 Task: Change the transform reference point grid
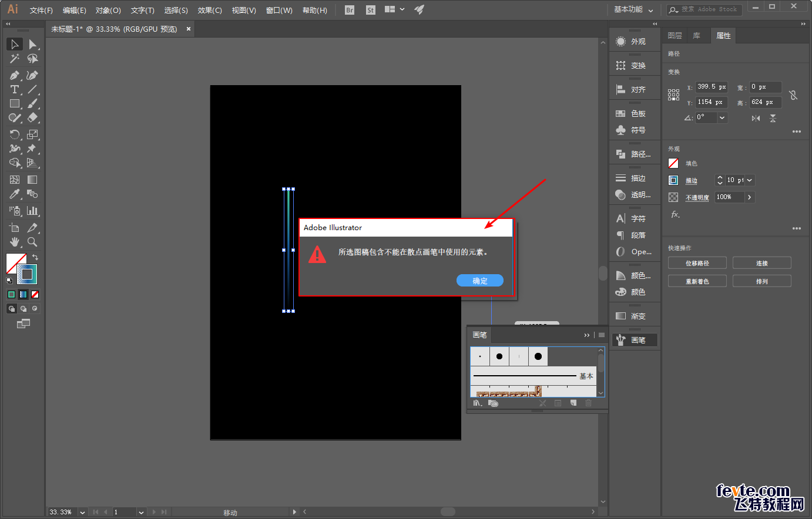pos(673,95)
